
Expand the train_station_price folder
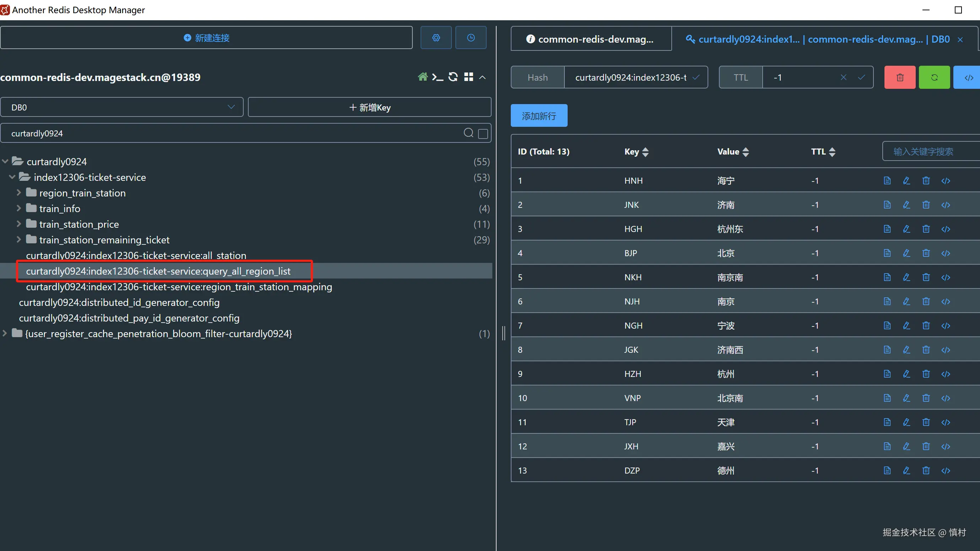click(18, 224)
